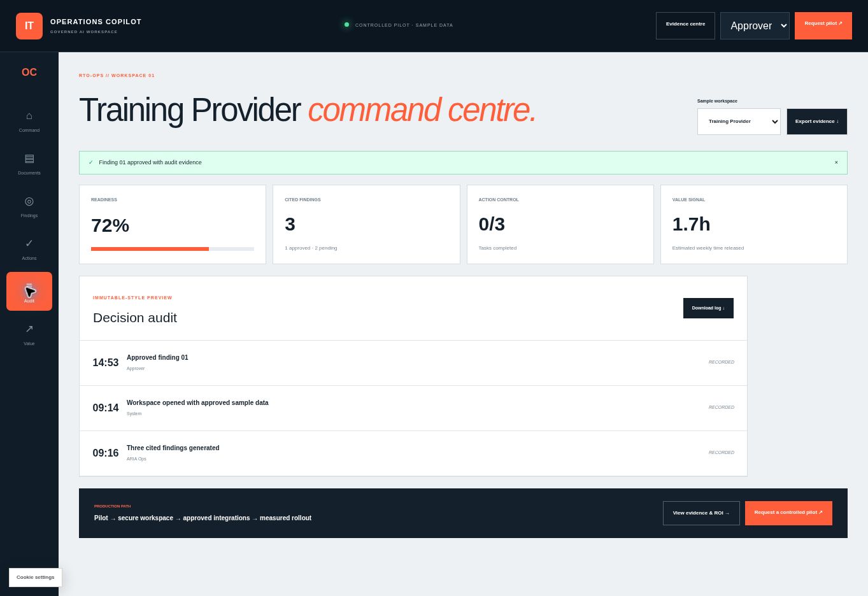Click the Readiness progress bar
The width and height of the screenshot is (868, 596).
(x=173, y=249)
